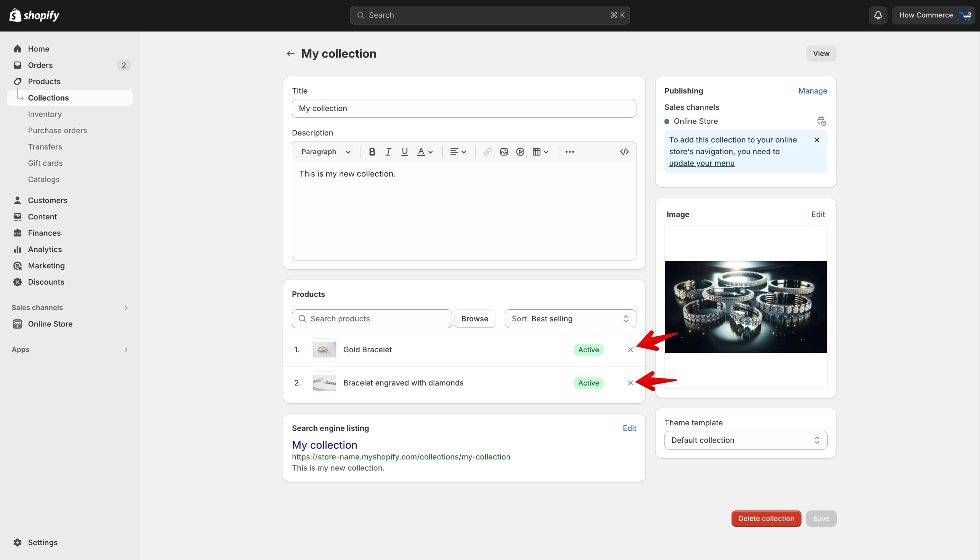
Task: Open diamonds bracelet product thumbnail
Action: coord(324,383)
